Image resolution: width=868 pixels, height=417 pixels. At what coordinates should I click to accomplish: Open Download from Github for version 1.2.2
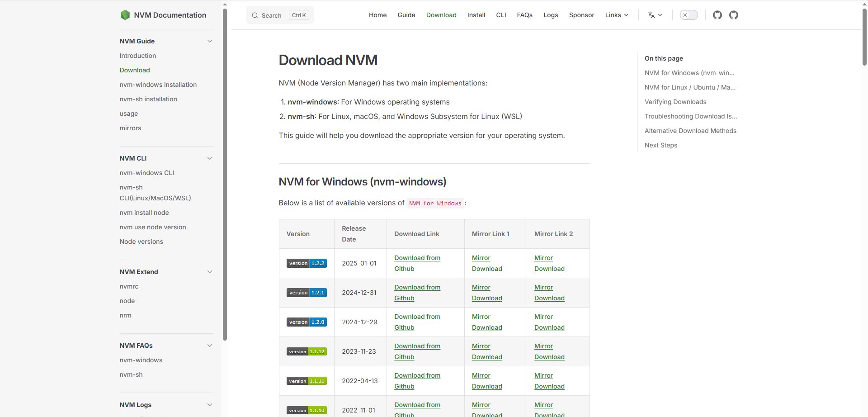[417, 263]
